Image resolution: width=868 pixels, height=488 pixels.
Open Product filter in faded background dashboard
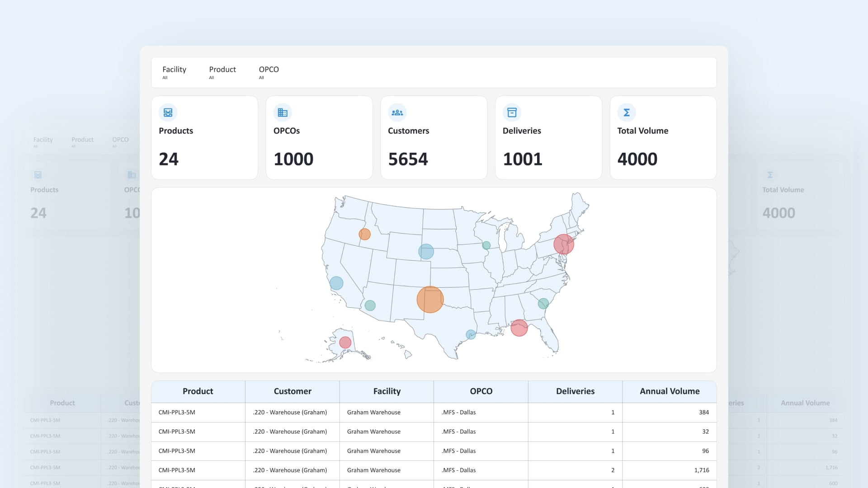tap(82, 142)
